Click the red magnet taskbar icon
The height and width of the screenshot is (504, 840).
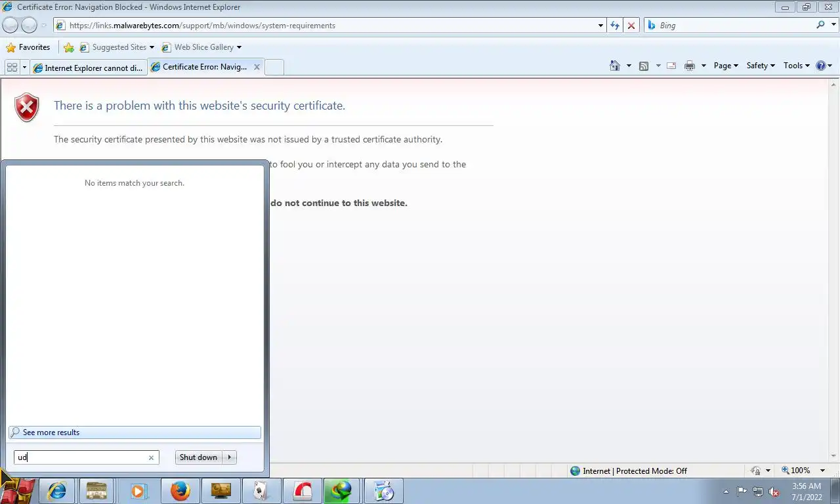click(x=302, y=491)
